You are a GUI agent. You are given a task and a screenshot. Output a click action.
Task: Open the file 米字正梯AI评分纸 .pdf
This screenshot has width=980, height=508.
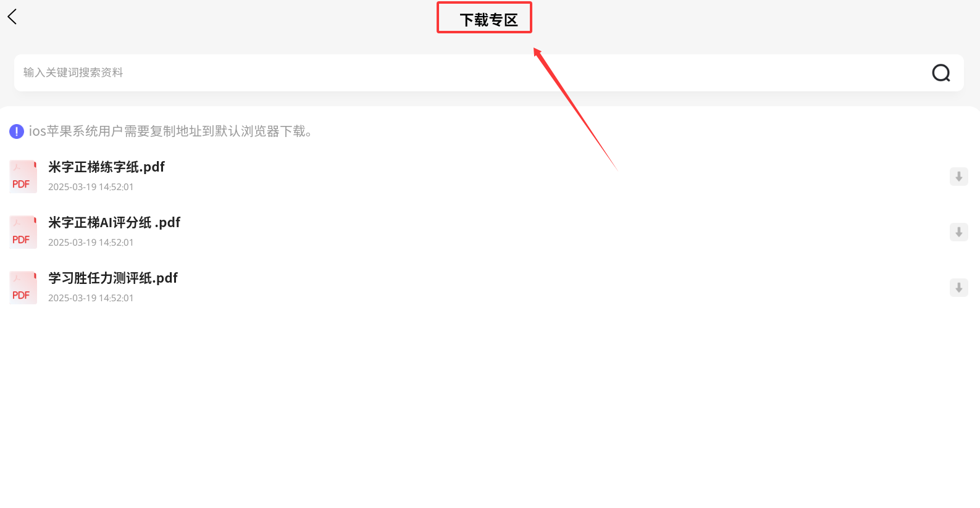coord(114,223)
